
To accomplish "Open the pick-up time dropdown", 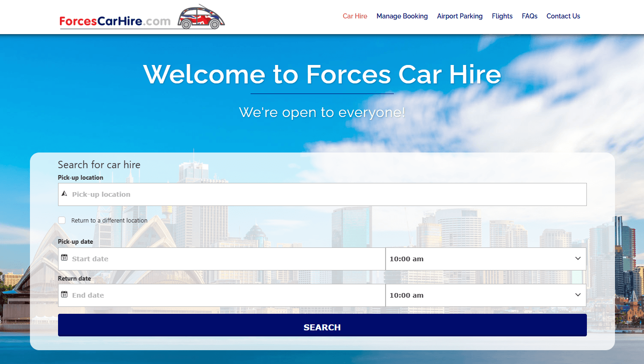I will 486,259.
